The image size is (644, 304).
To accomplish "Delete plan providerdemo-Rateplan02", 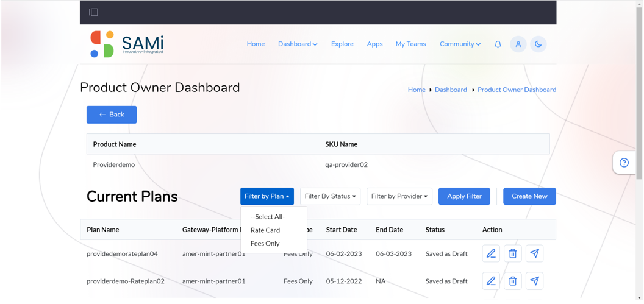I will pos(512,281).
